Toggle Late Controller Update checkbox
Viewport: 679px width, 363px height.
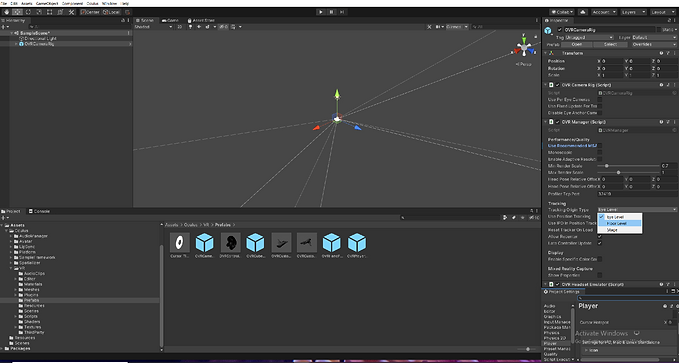(600, 243)
